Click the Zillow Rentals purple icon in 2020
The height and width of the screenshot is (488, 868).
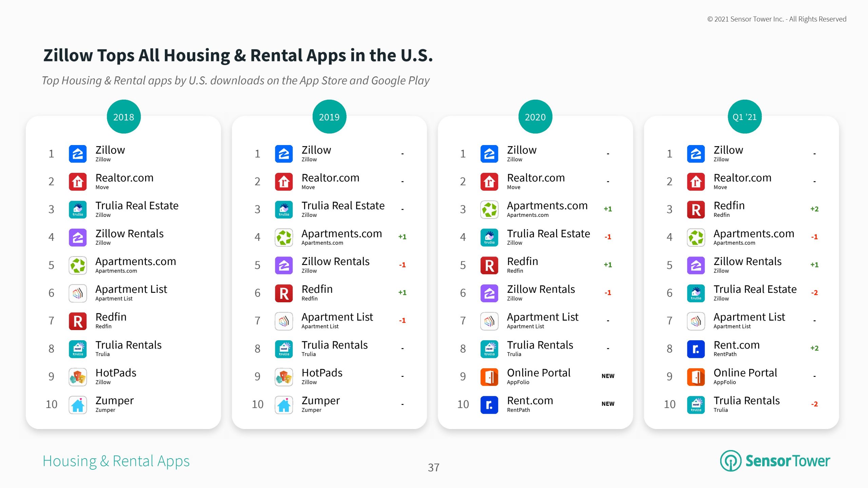click(489, 293)
